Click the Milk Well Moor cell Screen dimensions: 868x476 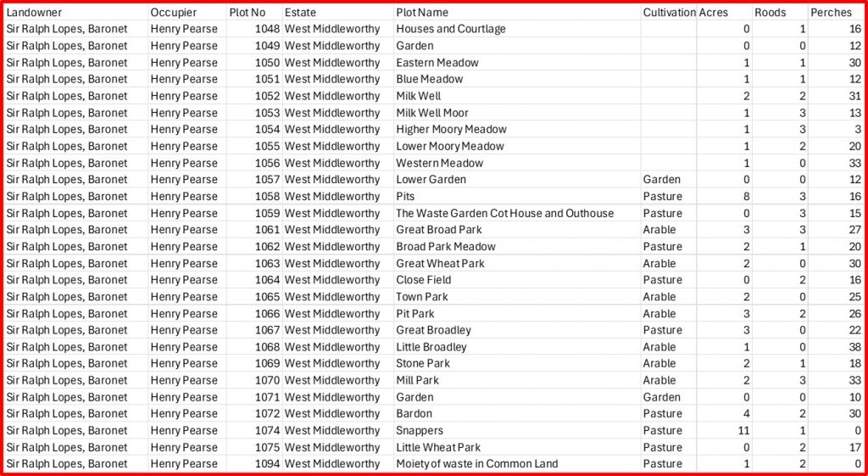(518, 113)
